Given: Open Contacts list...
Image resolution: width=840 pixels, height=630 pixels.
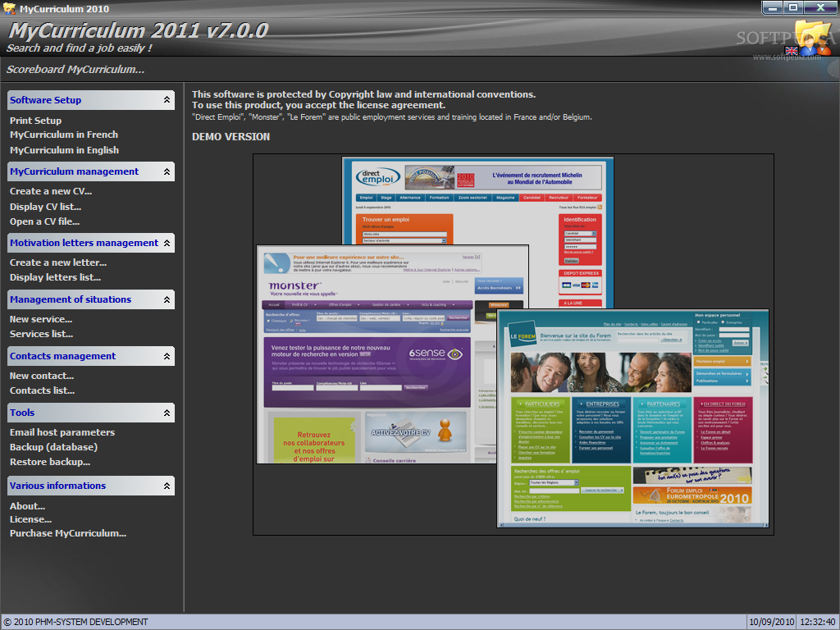Looking at the screenshot, I should coord(42,390).
